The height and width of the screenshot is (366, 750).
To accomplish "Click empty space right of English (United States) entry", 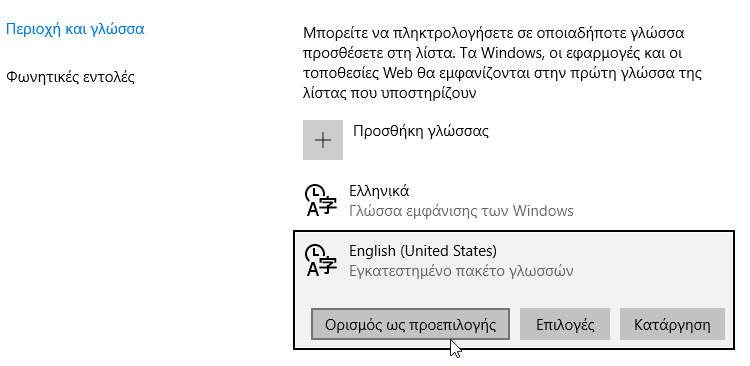I will [x=617, y=261].
